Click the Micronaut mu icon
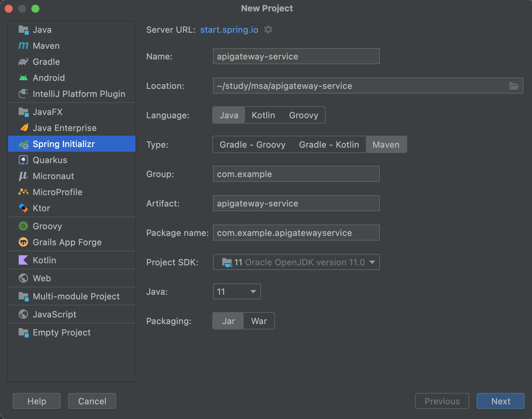The image size is (532, 419). tap(23, 176)
